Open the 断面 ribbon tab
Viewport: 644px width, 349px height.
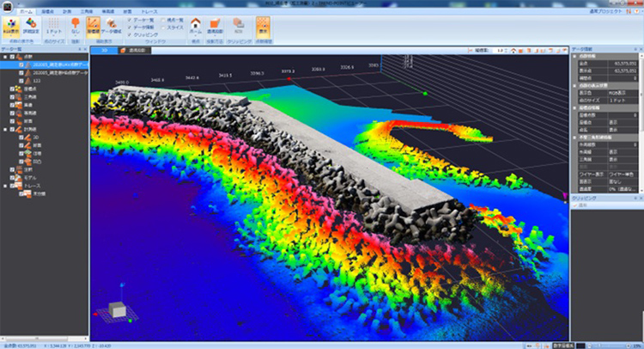coord(128,12)
